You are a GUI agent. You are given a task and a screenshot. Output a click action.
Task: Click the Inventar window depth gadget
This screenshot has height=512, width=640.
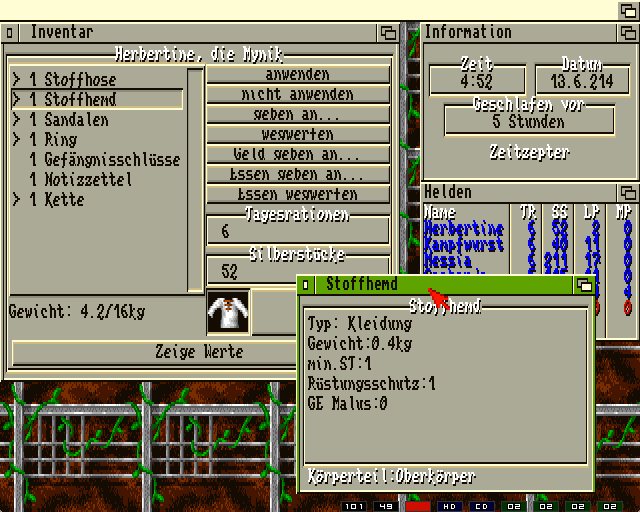388,32
